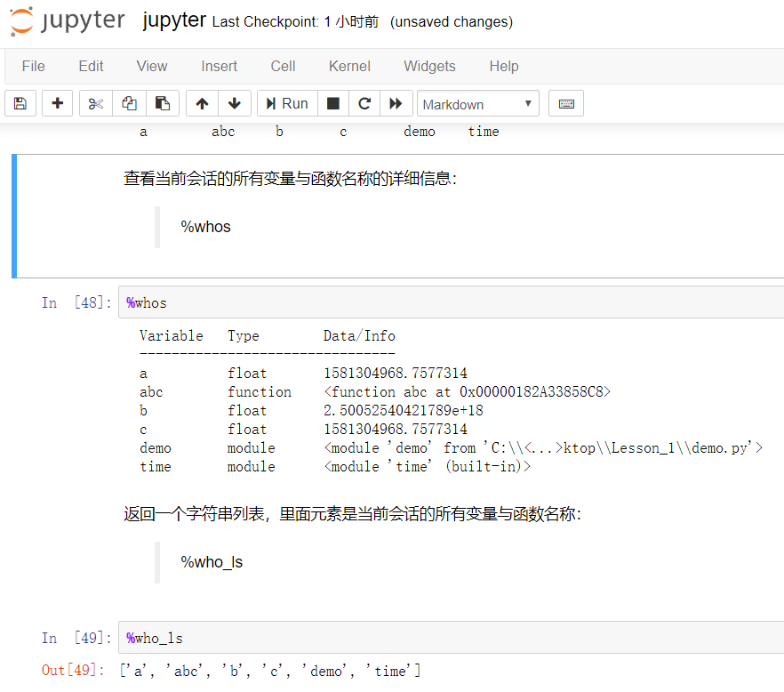Click the save and checkpoint icon

20,103
